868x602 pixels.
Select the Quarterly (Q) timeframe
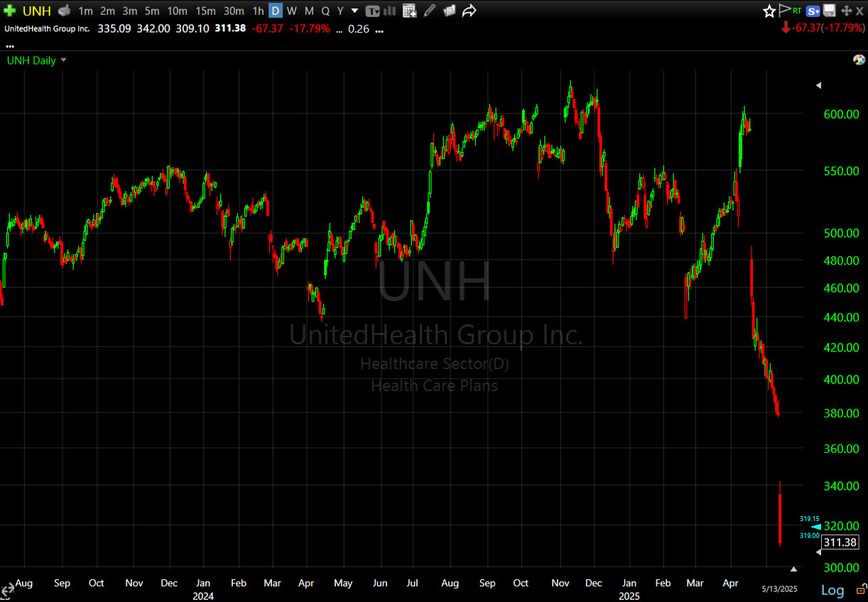pyautogui.click(x=325, y=11)
